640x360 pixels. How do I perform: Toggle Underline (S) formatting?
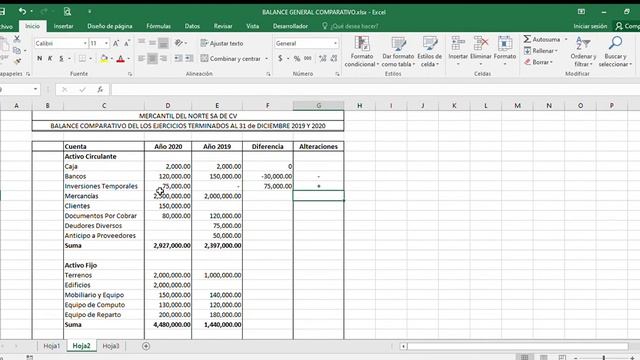click(61, 59)
